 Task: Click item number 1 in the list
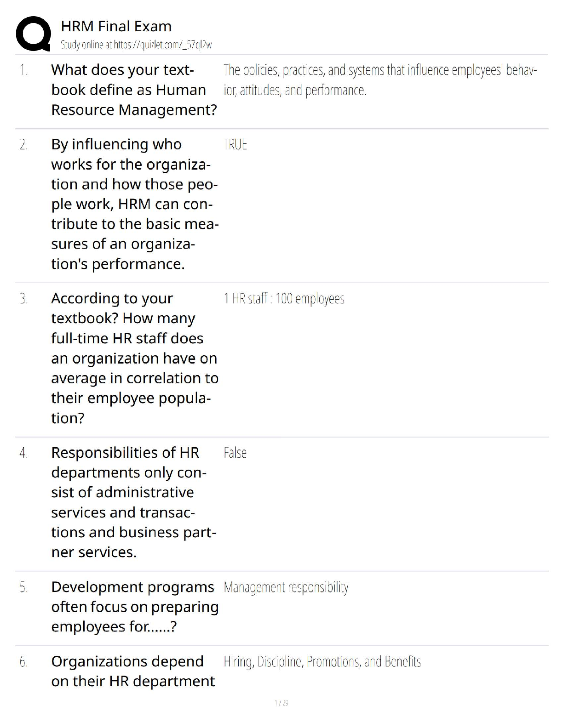click(x=23, y=70)
